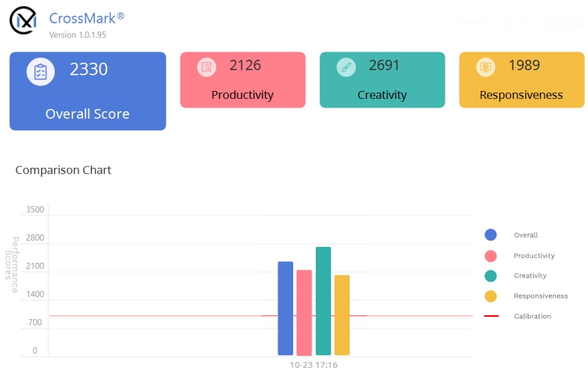
Task: Click the '2691' creativity score value
Action: click(x=384, y=65)
